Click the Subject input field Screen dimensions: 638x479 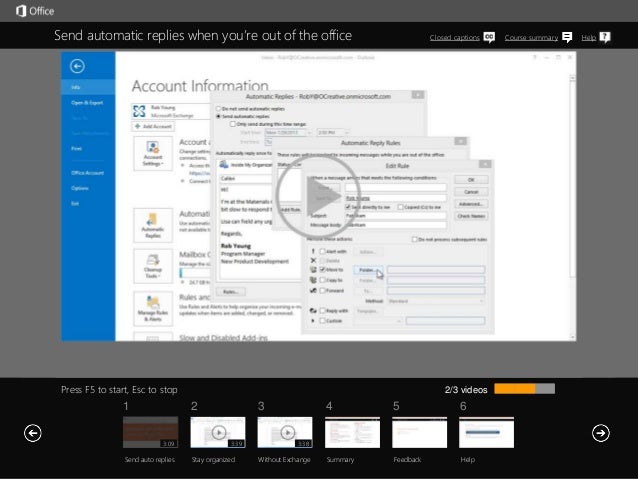[x=395, y=216]
